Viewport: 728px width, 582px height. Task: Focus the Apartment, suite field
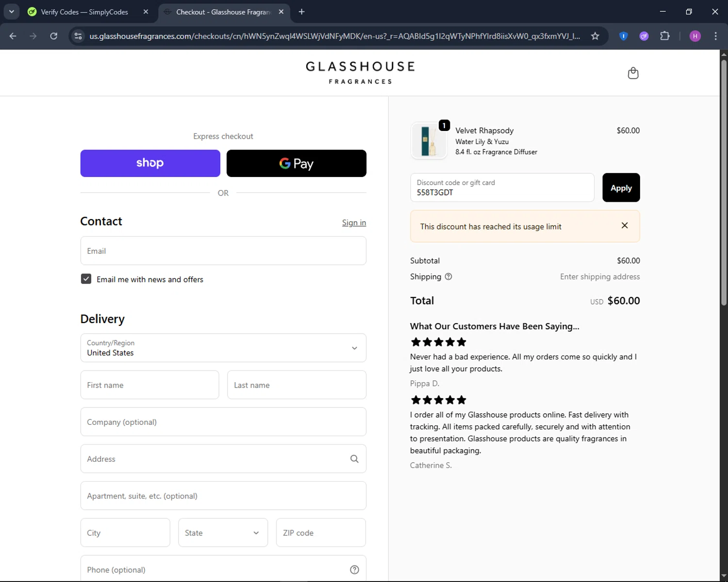[223, 496]
